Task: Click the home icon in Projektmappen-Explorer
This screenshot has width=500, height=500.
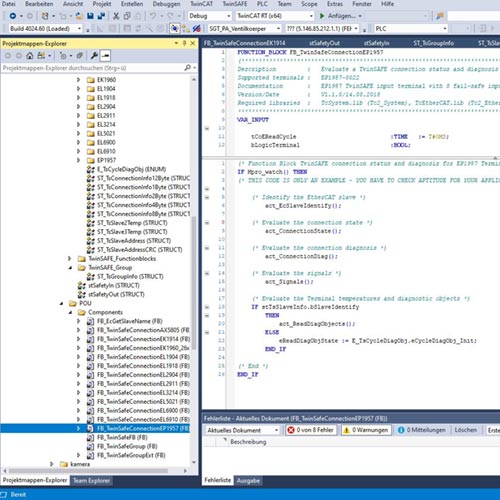Action: (30, 56)
